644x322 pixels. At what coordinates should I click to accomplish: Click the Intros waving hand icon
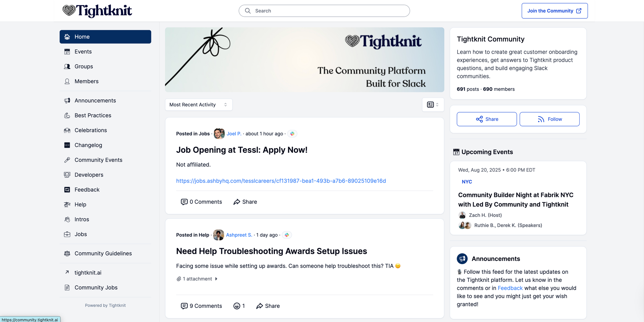tap(67, 219)
